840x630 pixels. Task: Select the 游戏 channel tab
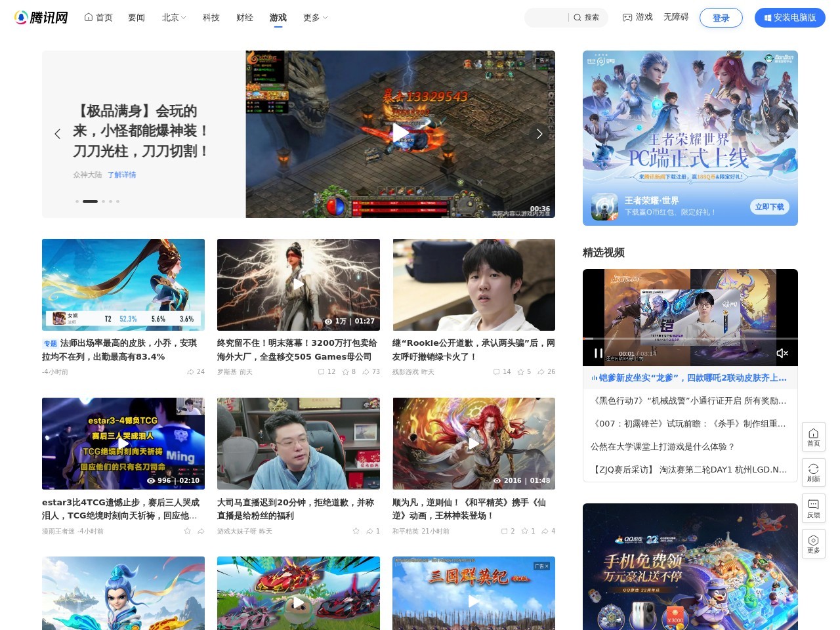(x=278, y=18)
